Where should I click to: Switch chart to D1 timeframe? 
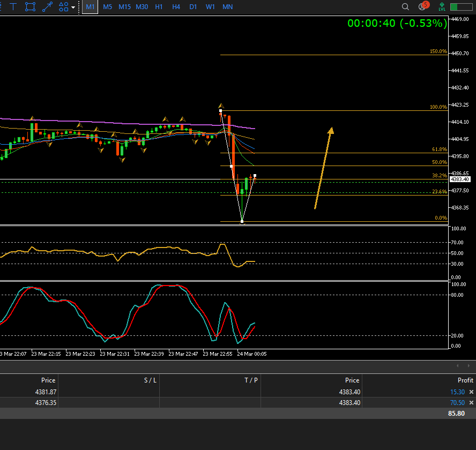click(193, 7)
